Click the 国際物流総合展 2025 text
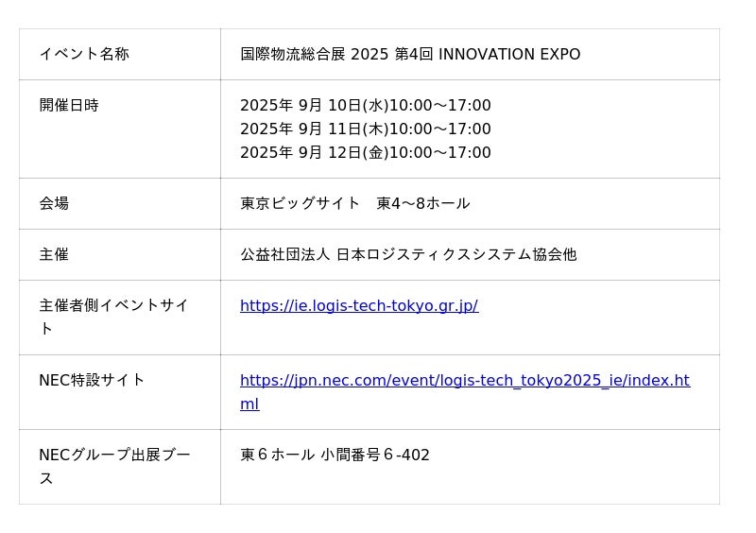756x533 pixels. tap(314, 55)
